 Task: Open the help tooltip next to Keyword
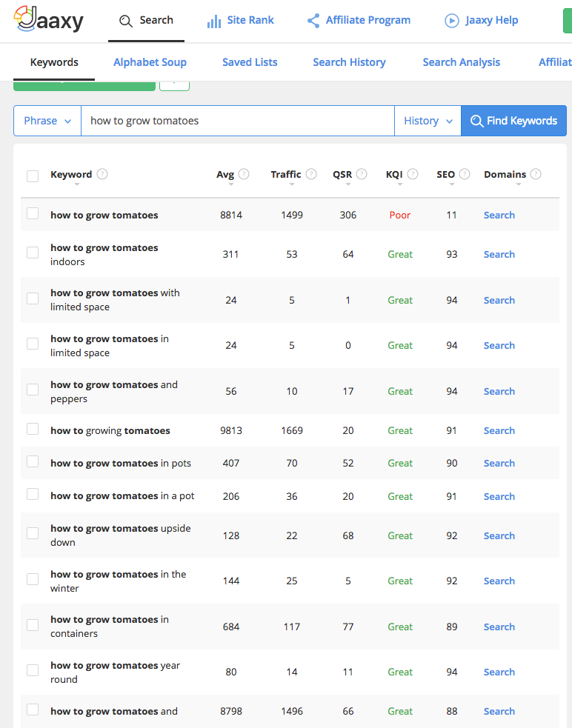coord(102,174)
